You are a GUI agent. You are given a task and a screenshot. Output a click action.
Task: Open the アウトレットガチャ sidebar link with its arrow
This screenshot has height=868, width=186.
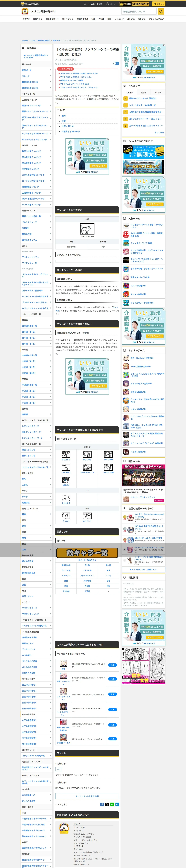[37, 257]
